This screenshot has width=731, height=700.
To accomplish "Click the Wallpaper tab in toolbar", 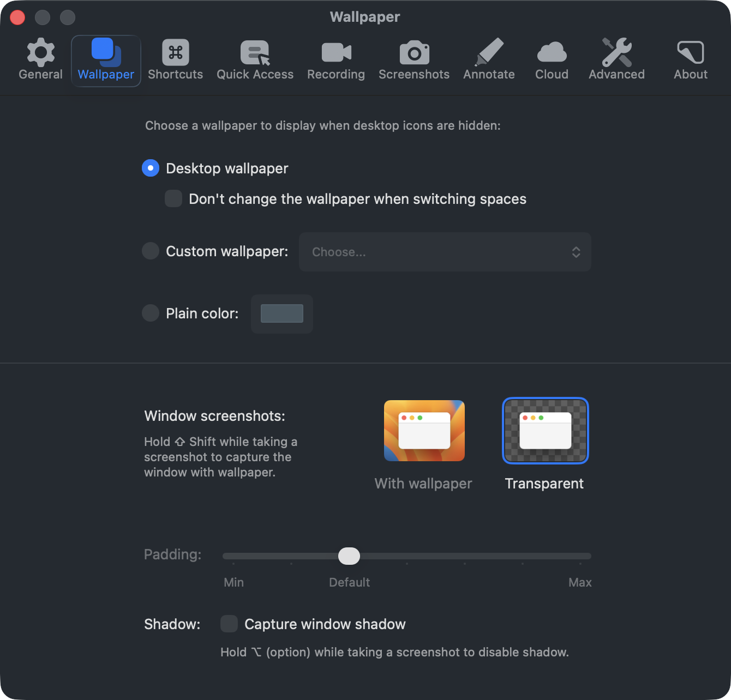I will [x=106, y=60].
